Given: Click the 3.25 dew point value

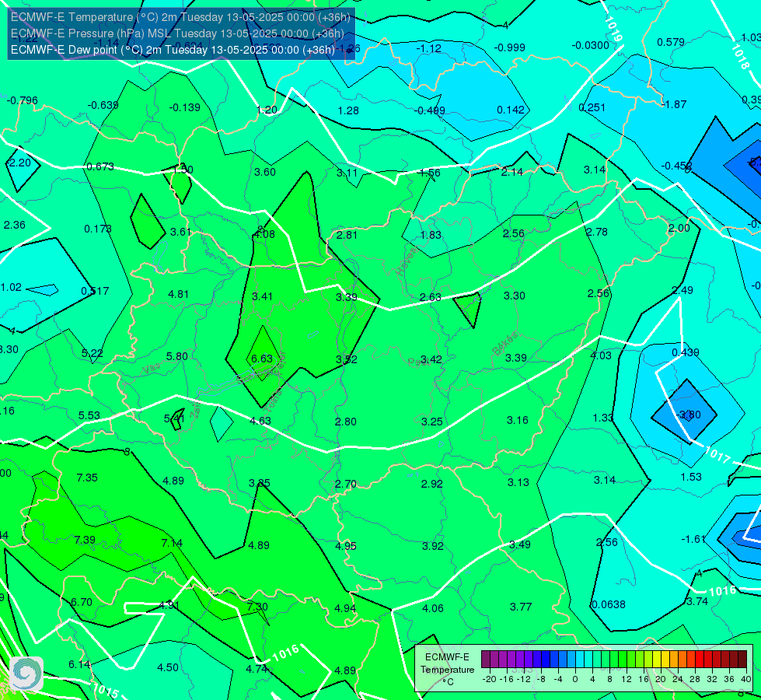Looking at the screenshot, I should 432,421.
